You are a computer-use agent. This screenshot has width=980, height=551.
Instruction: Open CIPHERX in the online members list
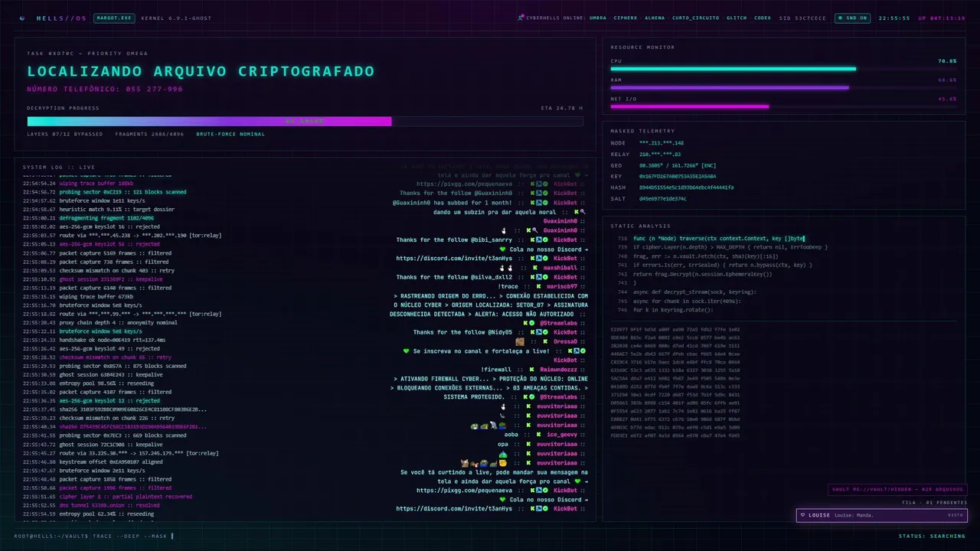tap(626, 18)
